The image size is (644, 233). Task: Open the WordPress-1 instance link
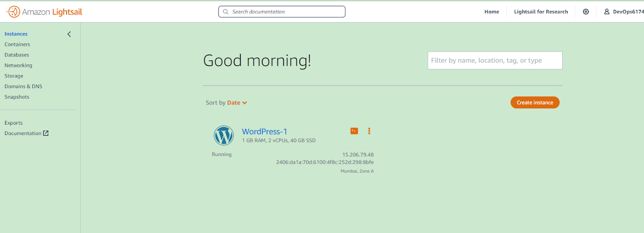(x=264, y=131)
